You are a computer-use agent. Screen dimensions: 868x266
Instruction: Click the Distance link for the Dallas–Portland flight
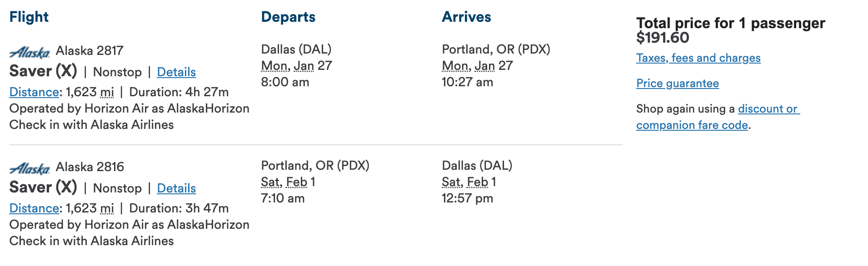point(34,92)
